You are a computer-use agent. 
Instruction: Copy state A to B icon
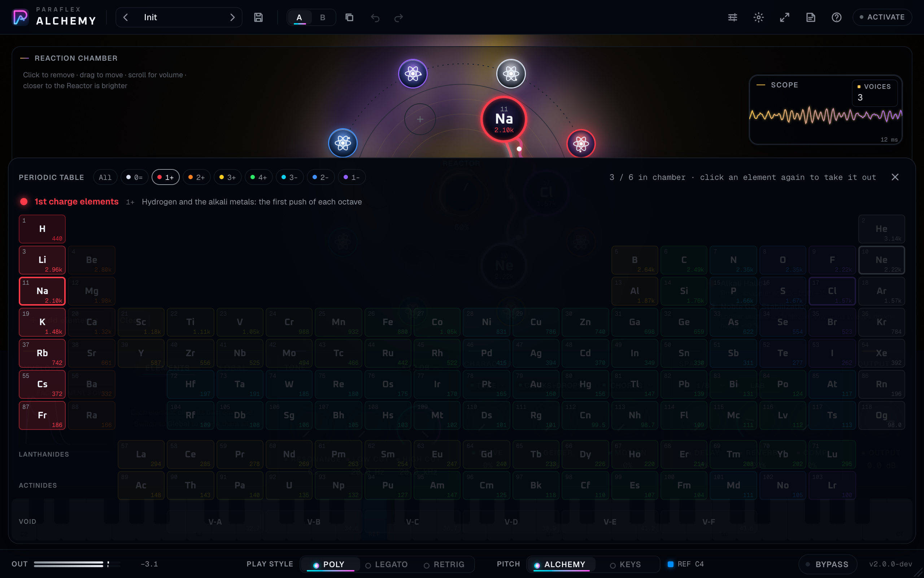point(349,18)
